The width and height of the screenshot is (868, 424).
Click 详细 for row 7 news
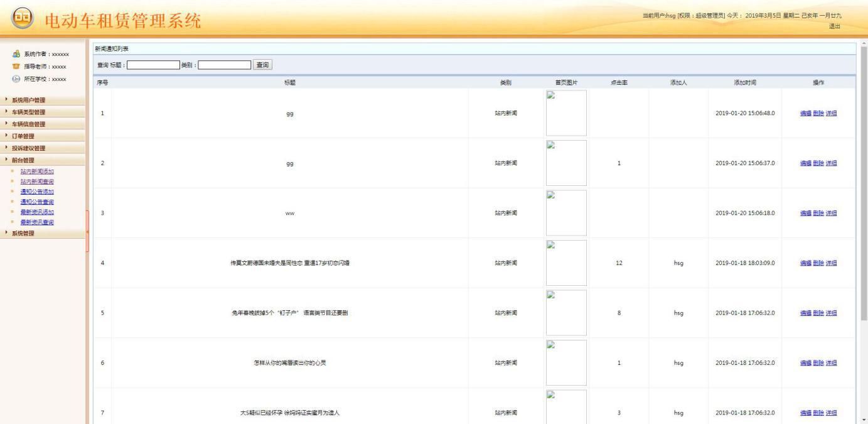pos(831,413)
